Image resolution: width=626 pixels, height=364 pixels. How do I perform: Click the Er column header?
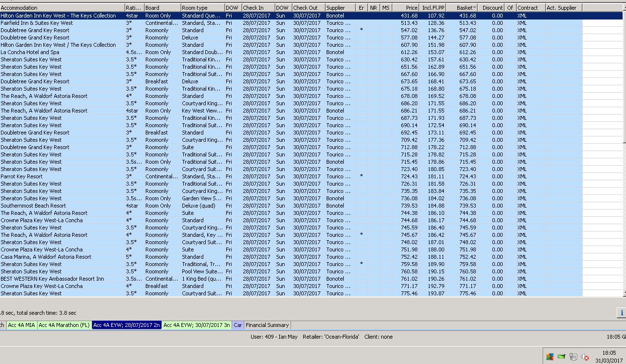(362, 8)
